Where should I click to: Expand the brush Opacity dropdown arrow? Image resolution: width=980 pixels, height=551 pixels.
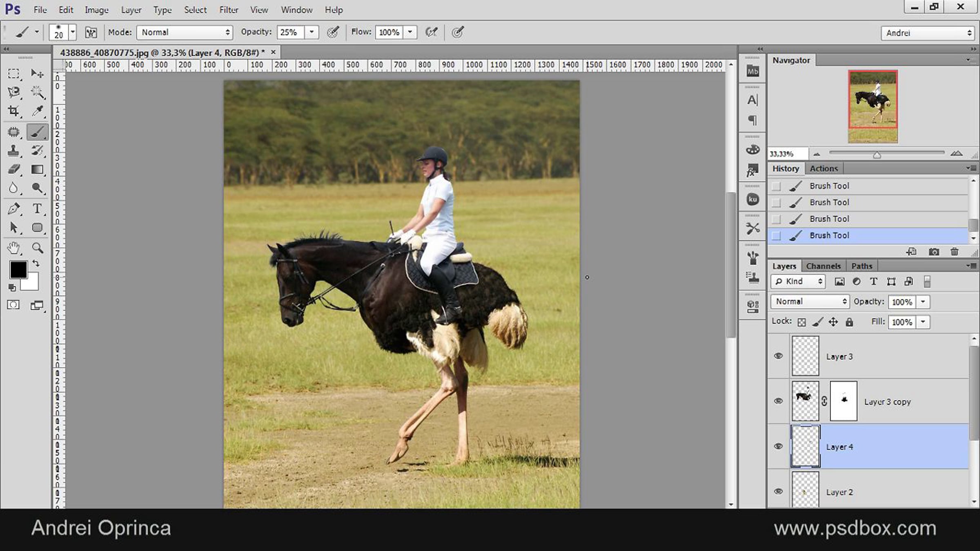312,32
